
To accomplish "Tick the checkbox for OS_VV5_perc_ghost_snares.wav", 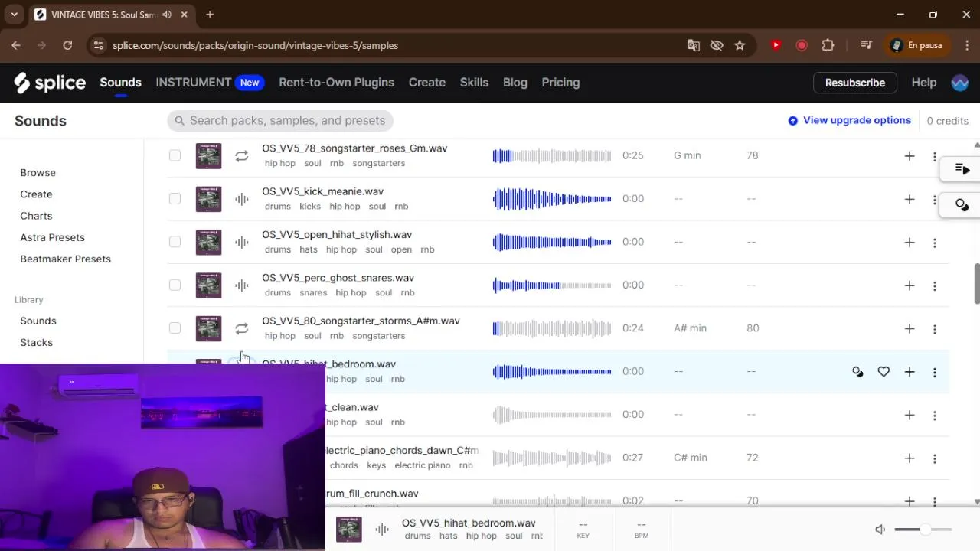I will [175, 285].
